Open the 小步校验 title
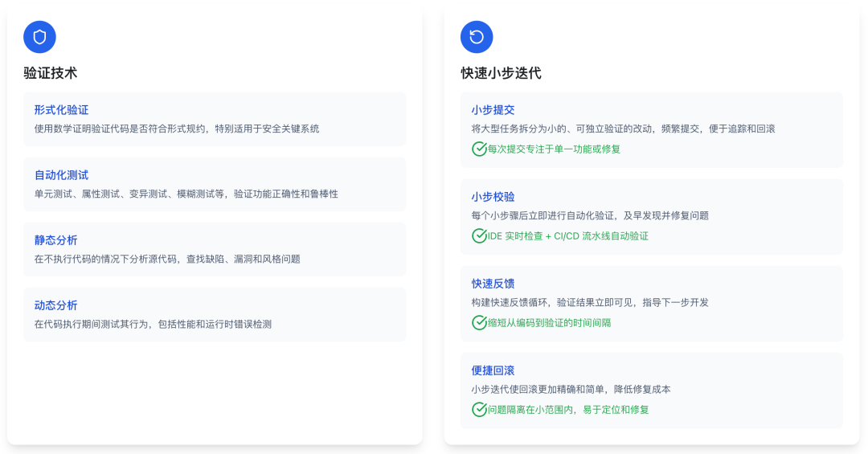Screen dimensions: 868x454 [x=493, y=197]
